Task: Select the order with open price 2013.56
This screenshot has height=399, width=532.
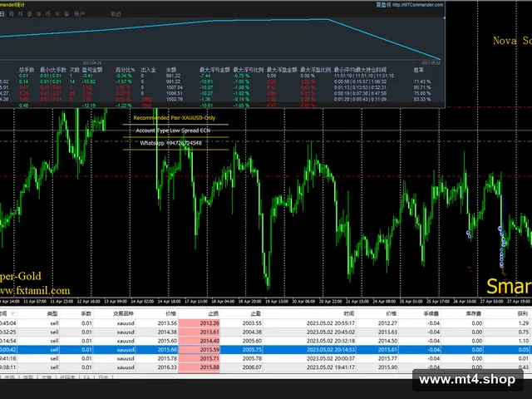Action: pyautogui.click(x=167, y=323)
